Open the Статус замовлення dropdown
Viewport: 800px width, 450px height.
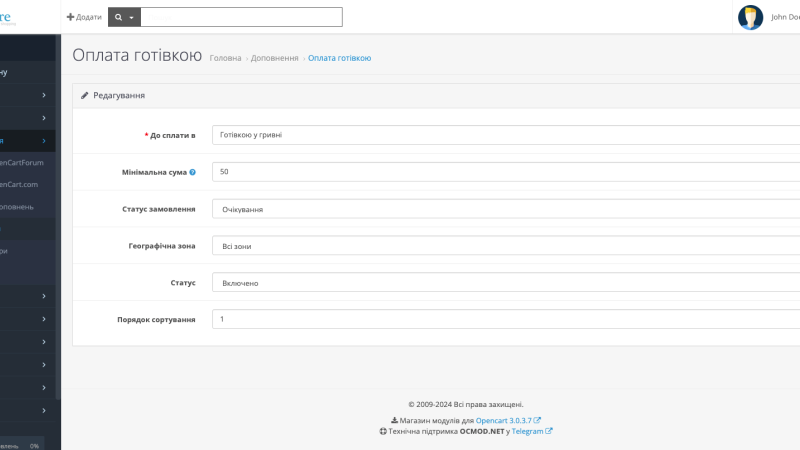click(506, 209)
